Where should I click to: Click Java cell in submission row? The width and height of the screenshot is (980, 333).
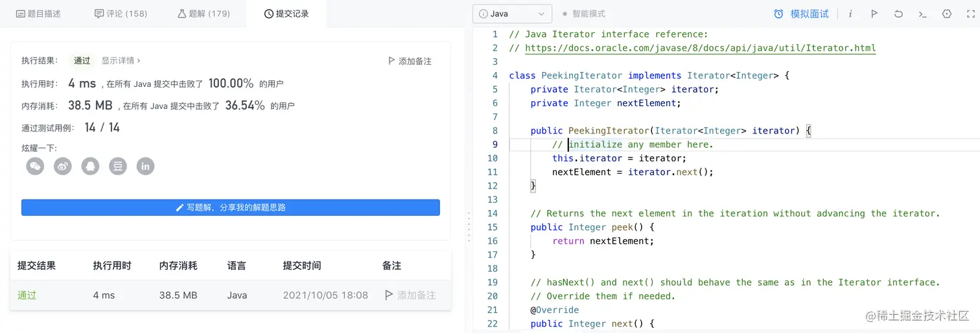click(237, 295)
